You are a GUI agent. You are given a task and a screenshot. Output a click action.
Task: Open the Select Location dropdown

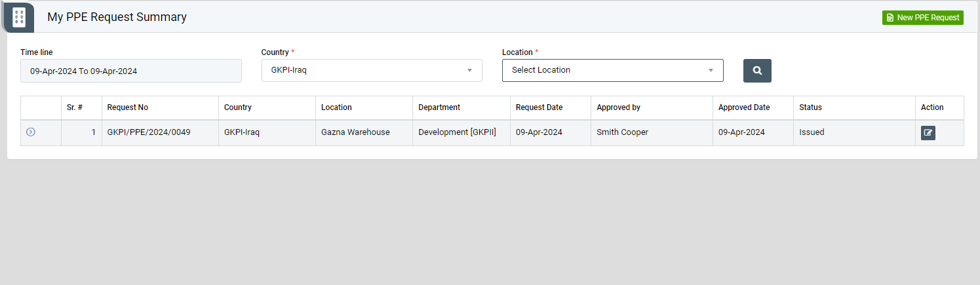point(613,70)
